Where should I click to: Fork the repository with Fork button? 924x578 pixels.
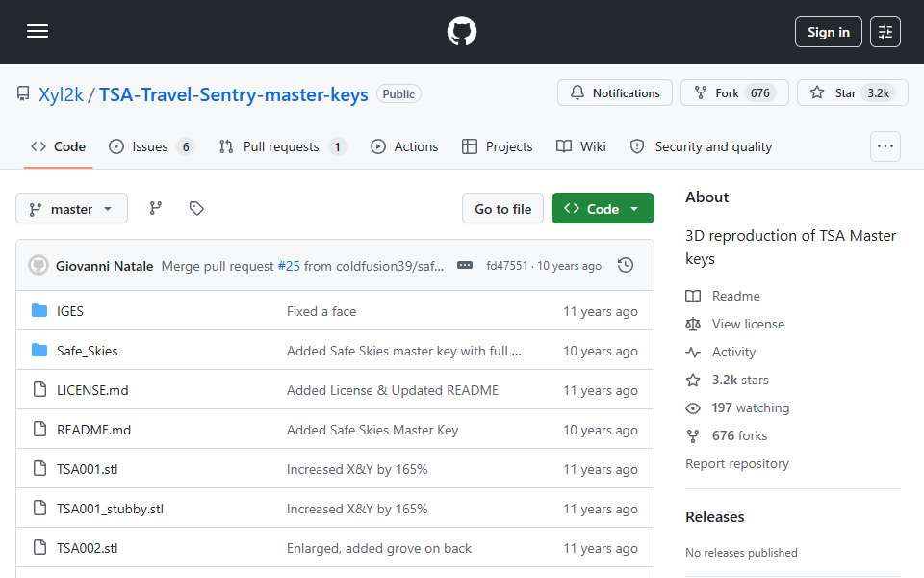pos(734,92)
